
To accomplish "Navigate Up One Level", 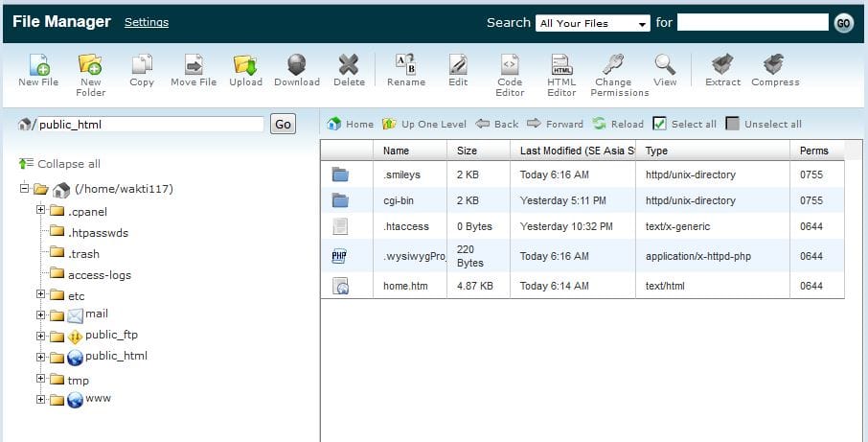I will [x=424, y=124].
